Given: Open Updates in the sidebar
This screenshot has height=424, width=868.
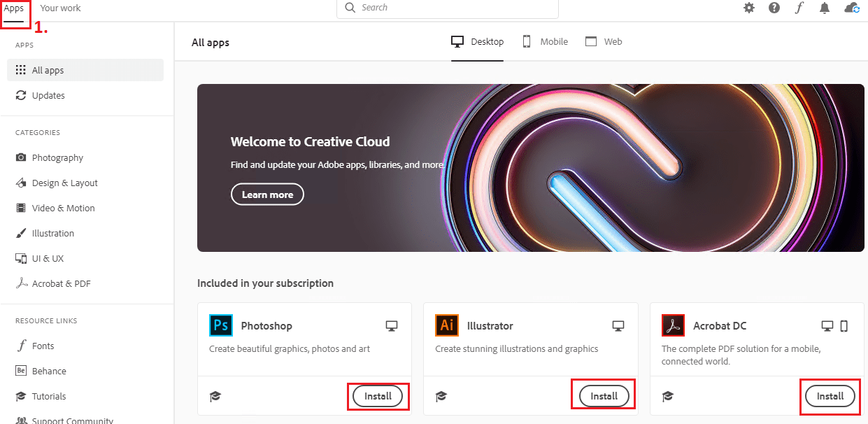Looking at the screenshot, I should 48,95.
